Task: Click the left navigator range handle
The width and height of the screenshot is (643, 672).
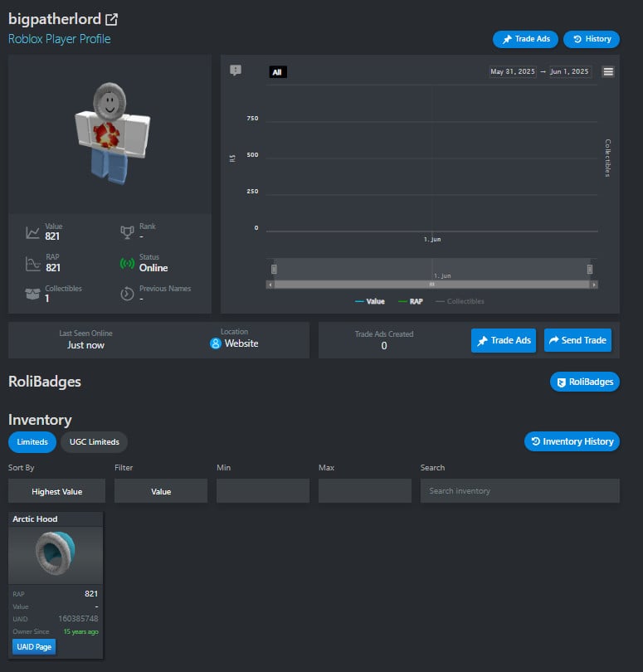Action: [274, 269]
